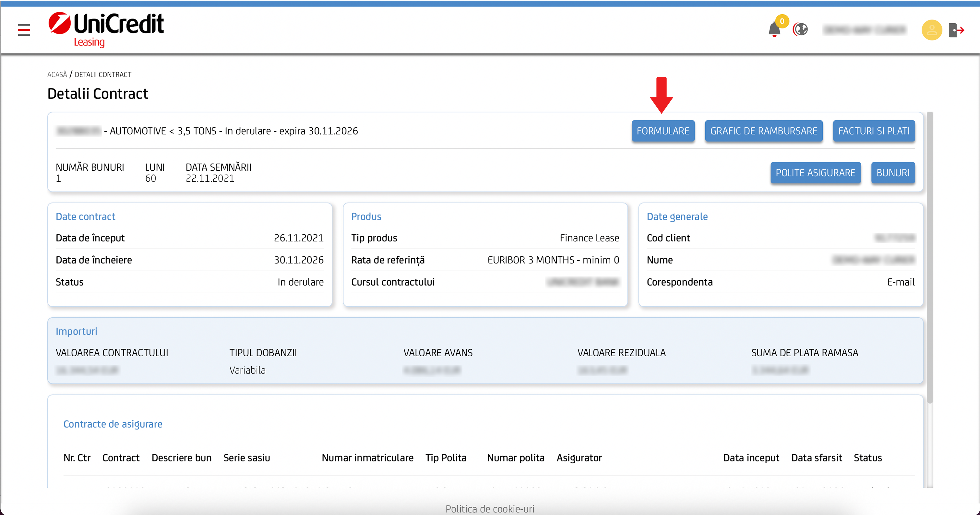Click SUMA DE PLATA RAMASA label
Viewport: 980px width, 525px height.
click(805, 353)
